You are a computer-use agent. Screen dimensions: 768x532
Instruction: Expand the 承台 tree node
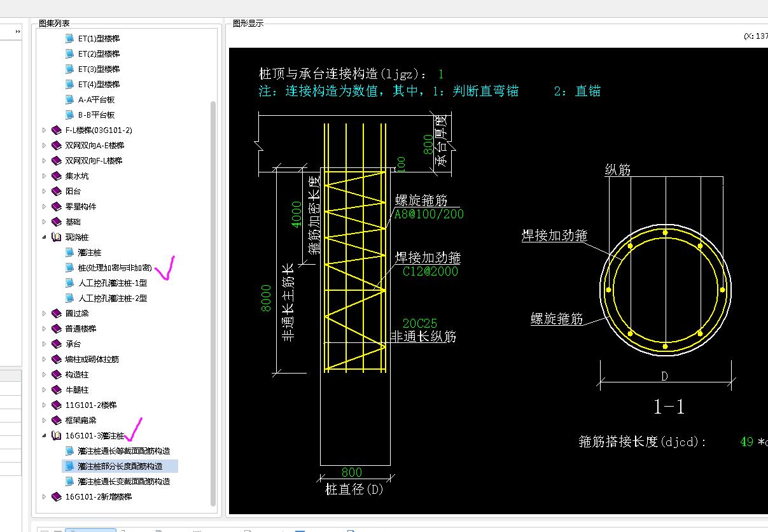click(x=44, y=344)
